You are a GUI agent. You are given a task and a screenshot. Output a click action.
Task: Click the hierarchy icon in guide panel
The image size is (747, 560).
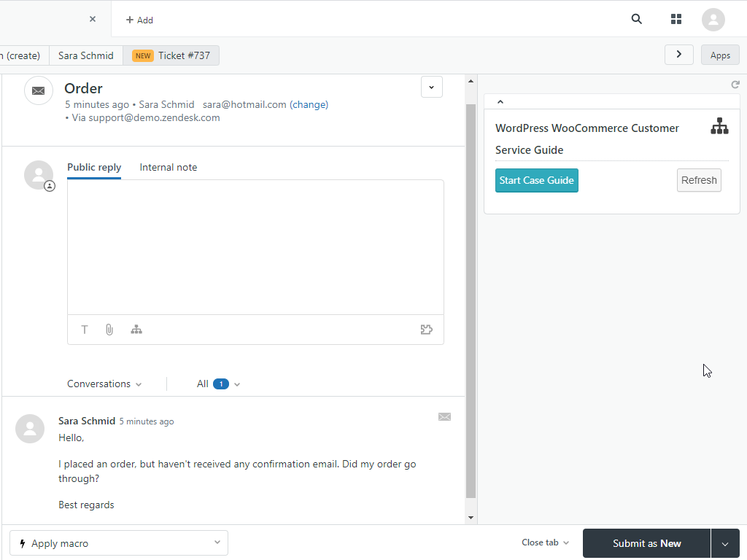[719, 126]
